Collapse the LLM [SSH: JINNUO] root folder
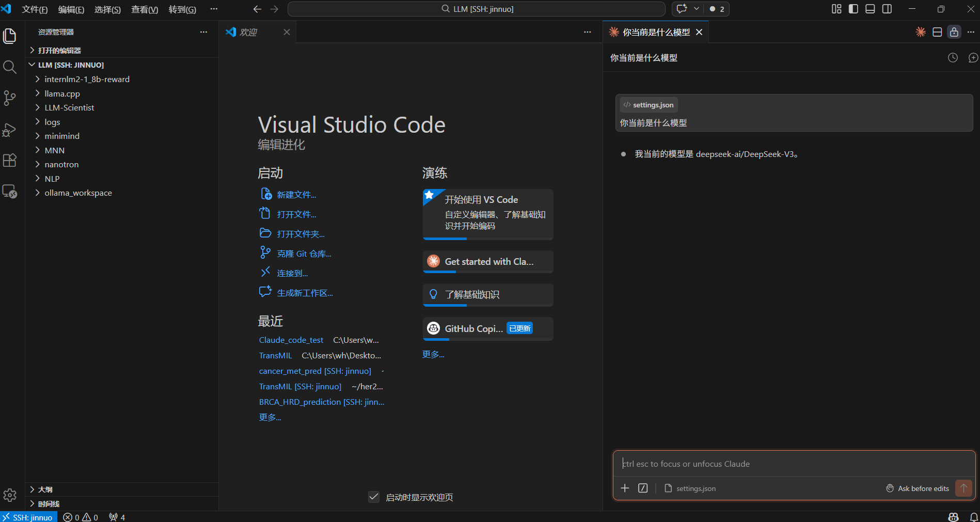Image resolution: width=980 pixels, height=522 pixels. tap(122, 65)
